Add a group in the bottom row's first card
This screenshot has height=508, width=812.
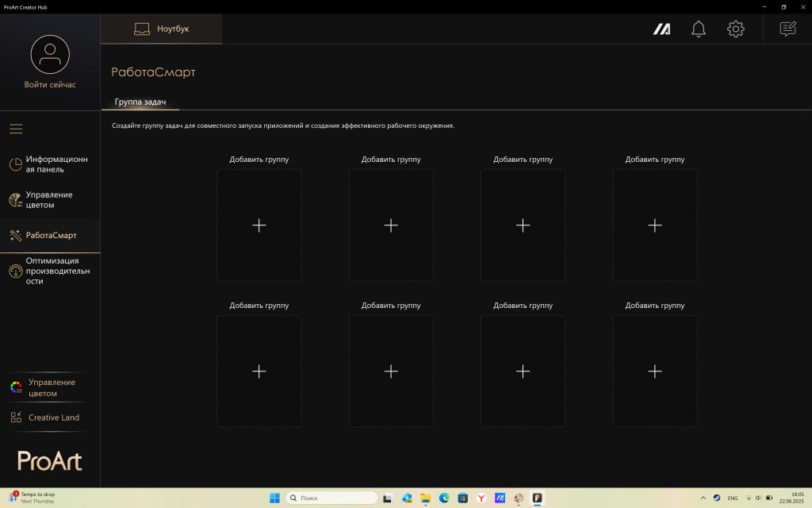coord(259,371)
